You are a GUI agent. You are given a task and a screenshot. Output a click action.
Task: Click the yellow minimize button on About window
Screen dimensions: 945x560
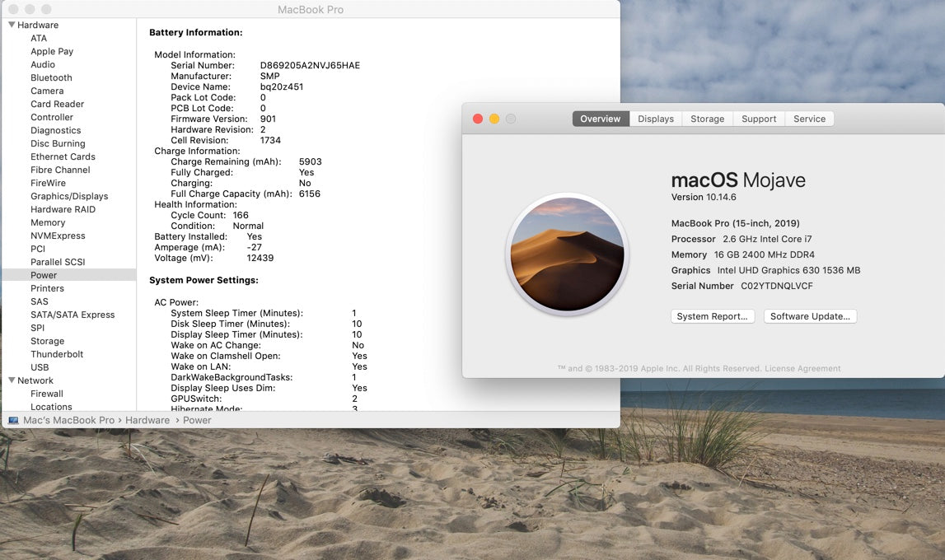coord(494,119)
